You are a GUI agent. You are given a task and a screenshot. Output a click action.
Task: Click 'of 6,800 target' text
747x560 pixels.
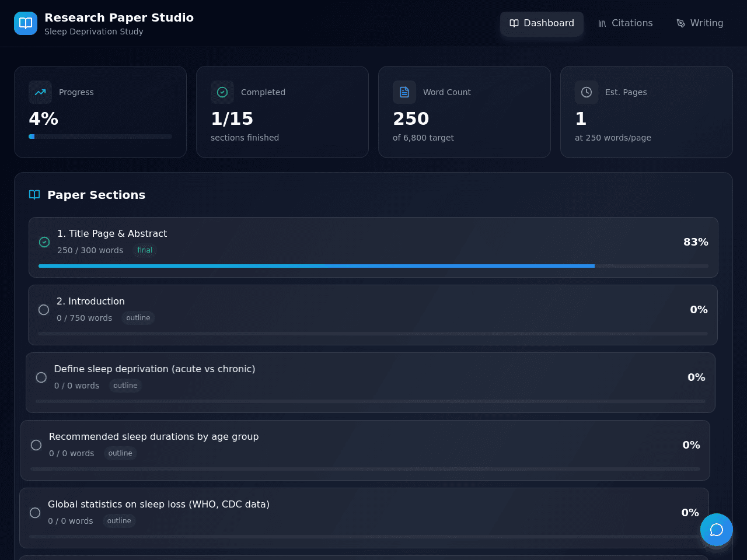423,138
